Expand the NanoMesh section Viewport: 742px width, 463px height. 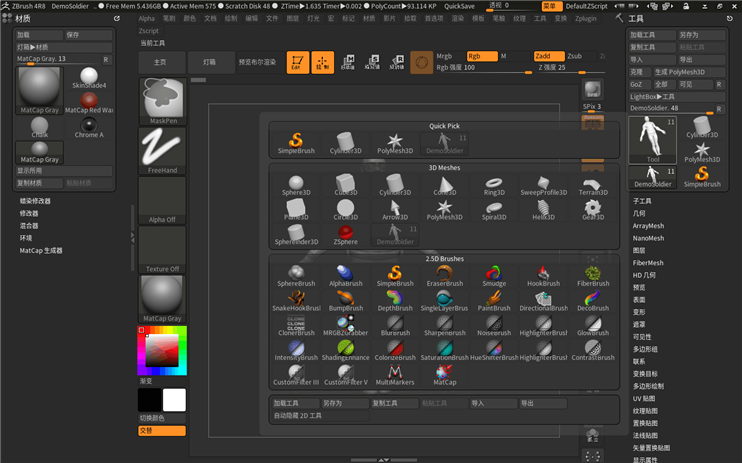point(648,238)
